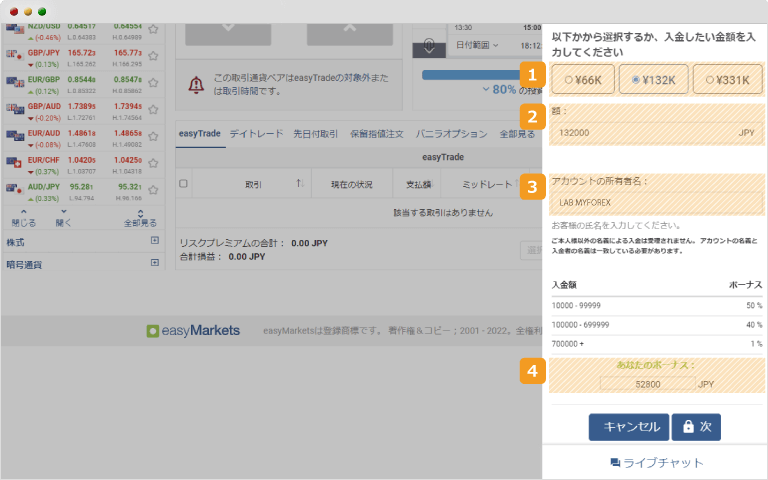Click the lock icon on 次 button
The height and width of the screenshot is (480, 768).
coord(688,427)
